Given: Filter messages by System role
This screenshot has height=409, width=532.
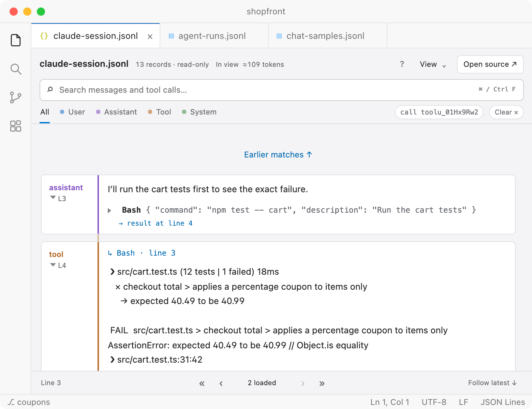Looking at the screenshot, I should tap(199, 112).
